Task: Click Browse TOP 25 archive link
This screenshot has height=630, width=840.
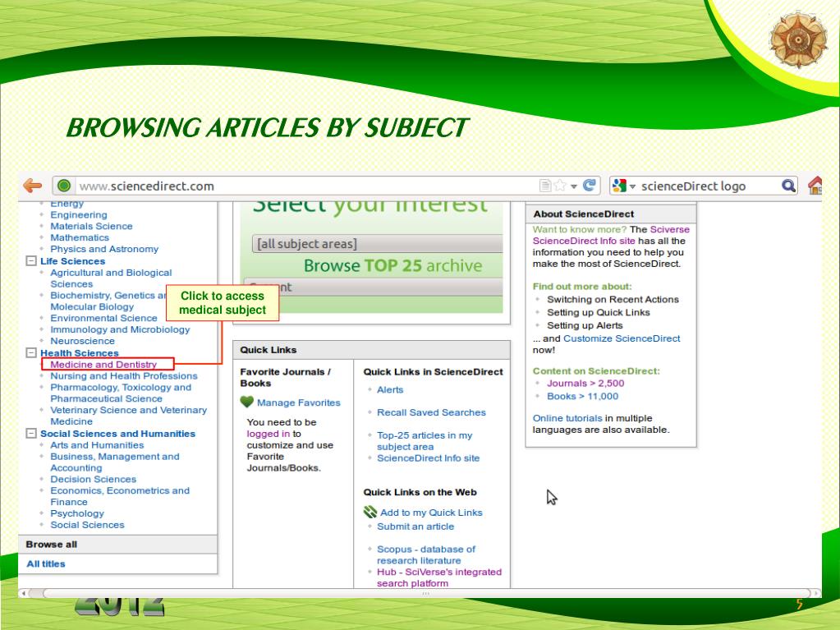Action: [393, 265]
